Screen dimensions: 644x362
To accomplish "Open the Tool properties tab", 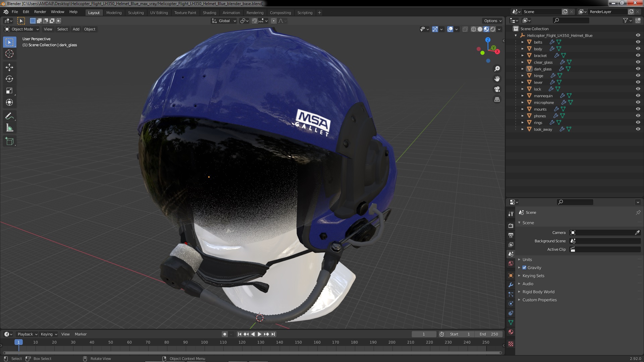I will (511, 214).
